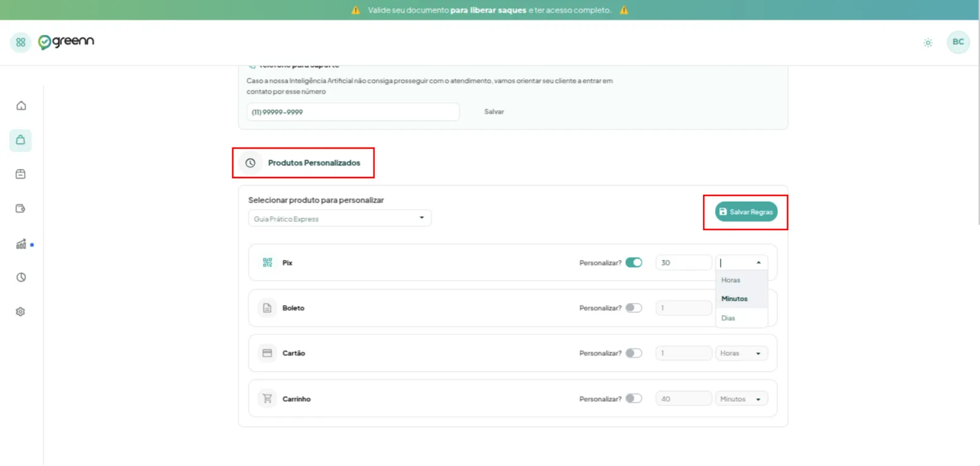Select Dias in the open dropdown list
Image resolution: width=980 pixels, height=466 pixels.
coord(742,318)
